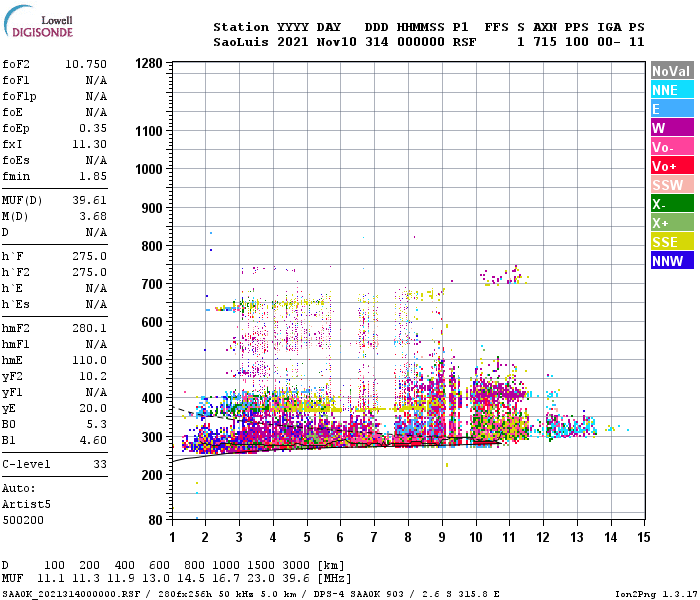
Task: Click the D distance 3000 in table
Action: tap(296, 565)
